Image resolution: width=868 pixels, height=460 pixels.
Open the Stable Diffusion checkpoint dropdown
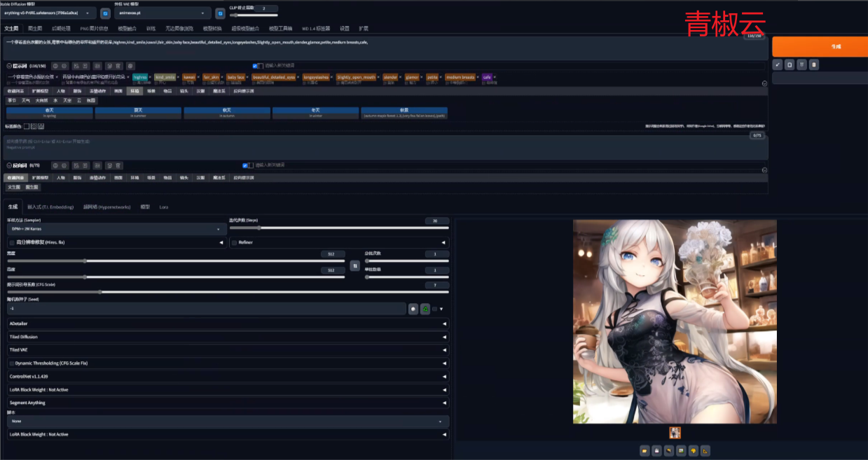tap(48, 13)
